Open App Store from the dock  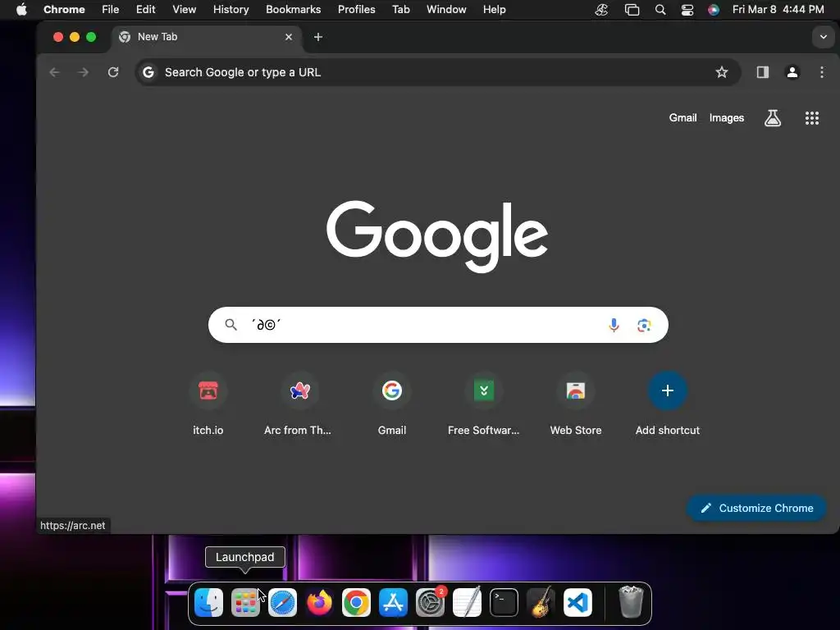(393, 603)
